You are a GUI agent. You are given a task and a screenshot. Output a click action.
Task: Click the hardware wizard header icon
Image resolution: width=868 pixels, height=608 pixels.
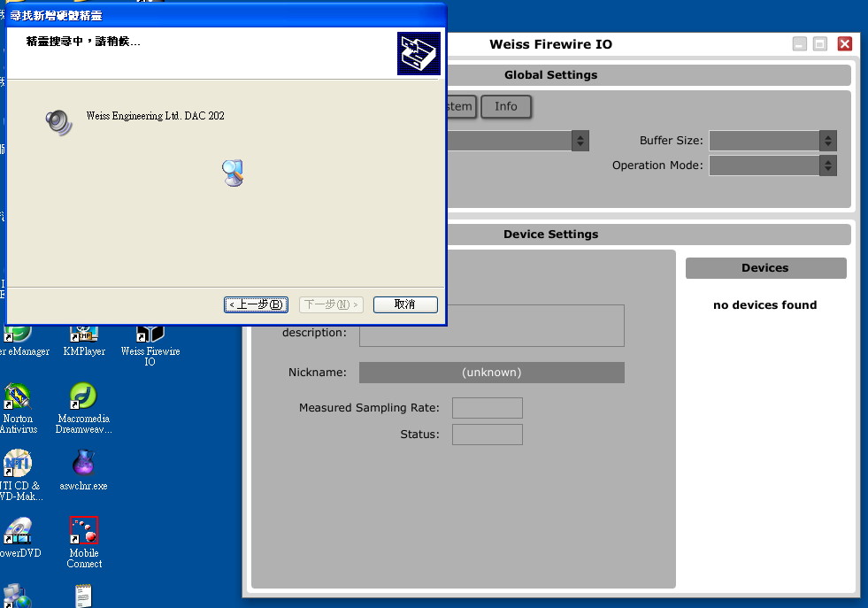[x=419, y=53]
